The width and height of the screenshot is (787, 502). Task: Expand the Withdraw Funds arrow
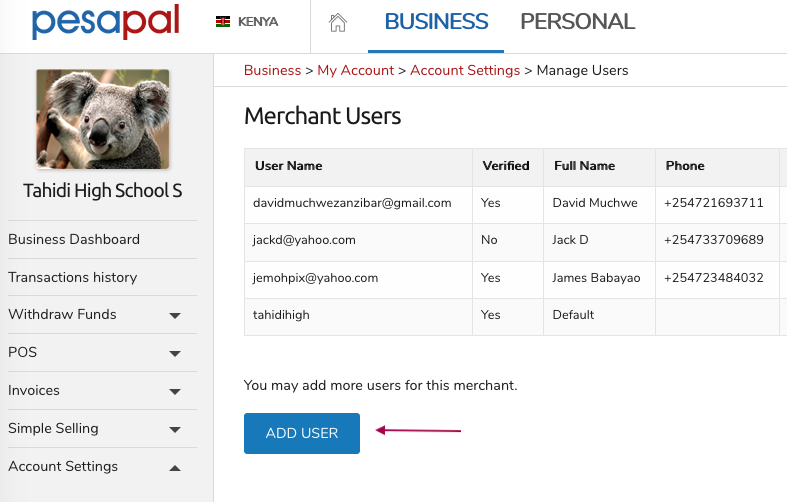(x=175, y=316)
